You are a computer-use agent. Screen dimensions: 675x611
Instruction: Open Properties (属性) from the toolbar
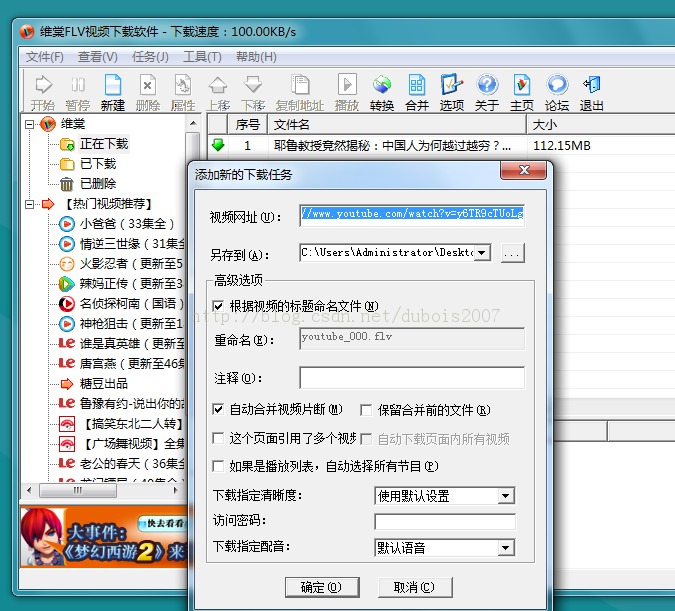click(x=183, y=92)
